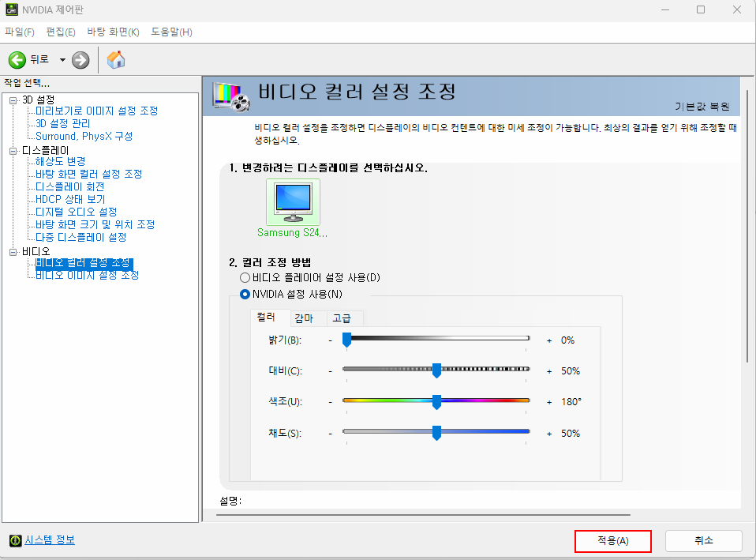Screen dimensions: 756x560
Task: Open 3D 설정 관리 page
Action: (x=62, y=123)
